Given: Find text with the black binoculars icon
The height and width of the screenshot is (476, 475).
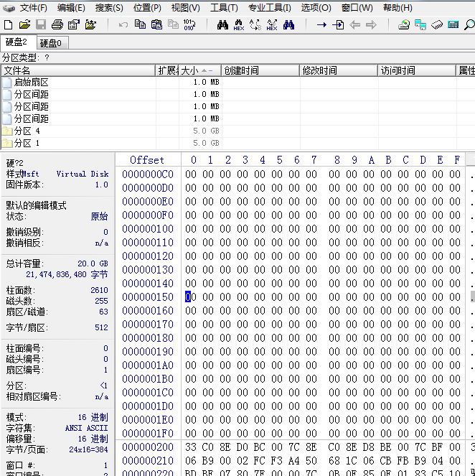Looking at the screenshot, I should 222,24.
